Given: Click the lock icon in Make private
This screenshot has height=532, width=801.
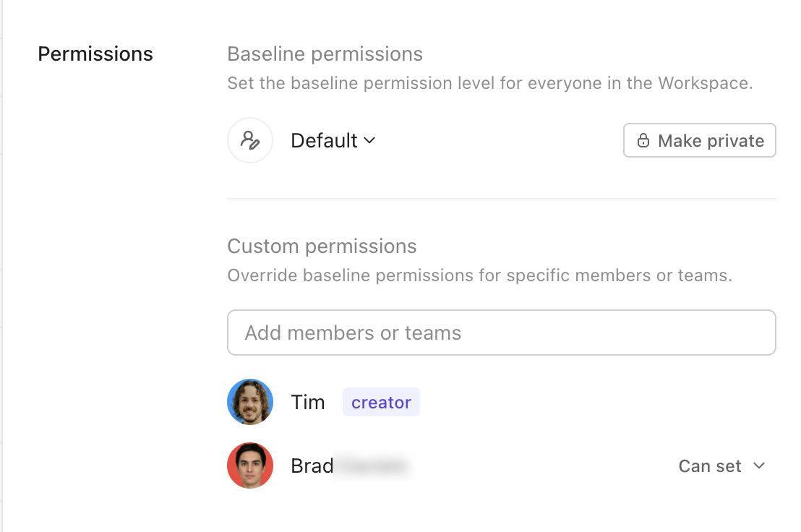Looking at the screenshot, I should (x=643, y=140).
